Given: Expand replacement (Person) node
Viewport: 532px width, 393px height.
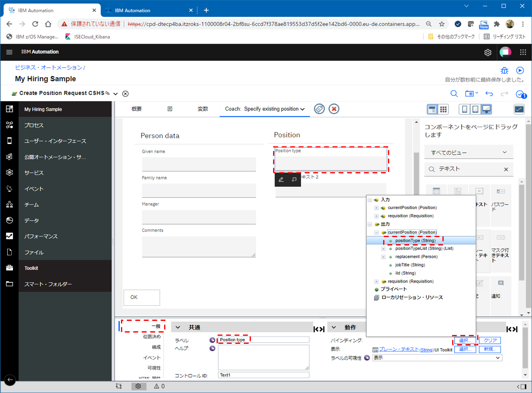Looking at the screenshot, I should [384, 257].
